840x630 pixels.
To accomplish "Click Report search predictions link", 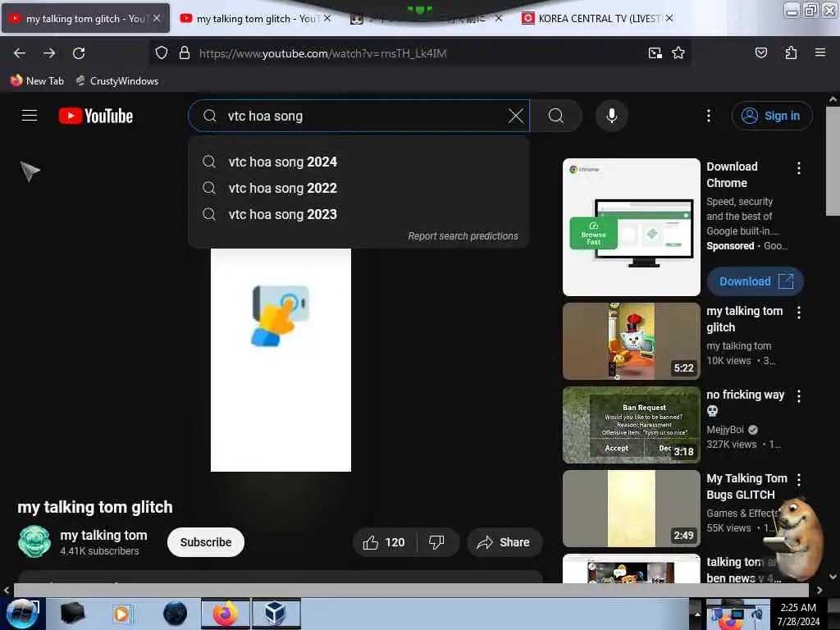I will pyautogui.click(x=463, y=236).
